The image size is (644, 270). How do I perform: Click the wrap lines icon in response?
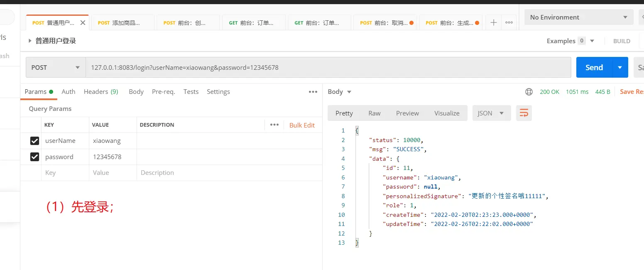(x=524, y=113)
